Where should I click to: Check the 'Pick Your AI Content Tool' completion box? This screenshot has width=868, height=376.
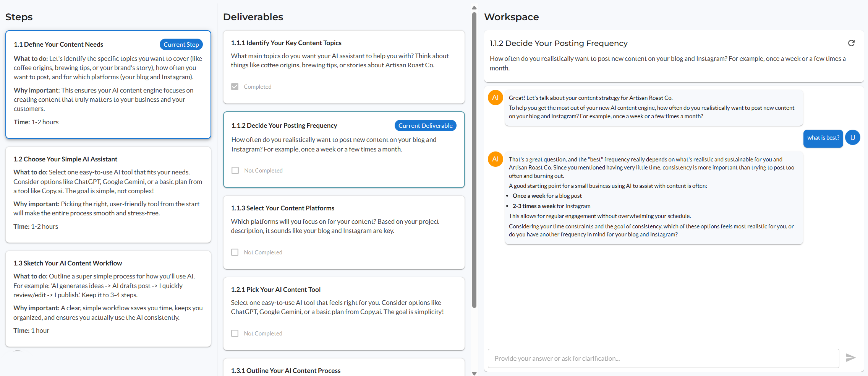[235, 333]
